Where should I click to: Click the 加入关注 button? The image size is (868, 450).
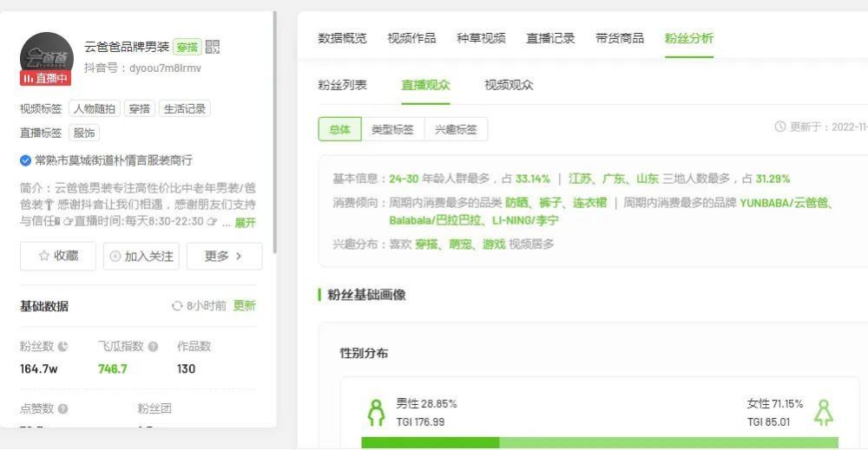coord(141,256)
